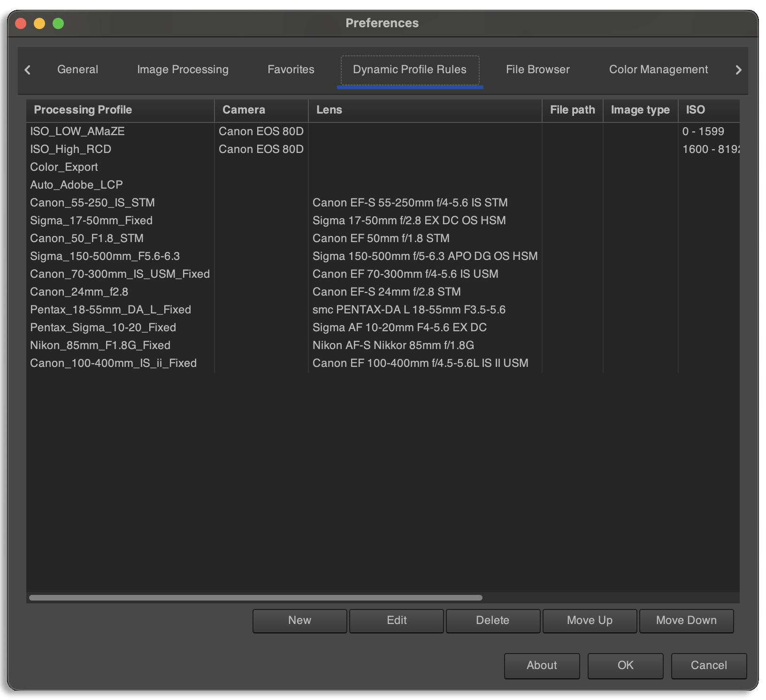Click the Image type column header

point(641,110)
